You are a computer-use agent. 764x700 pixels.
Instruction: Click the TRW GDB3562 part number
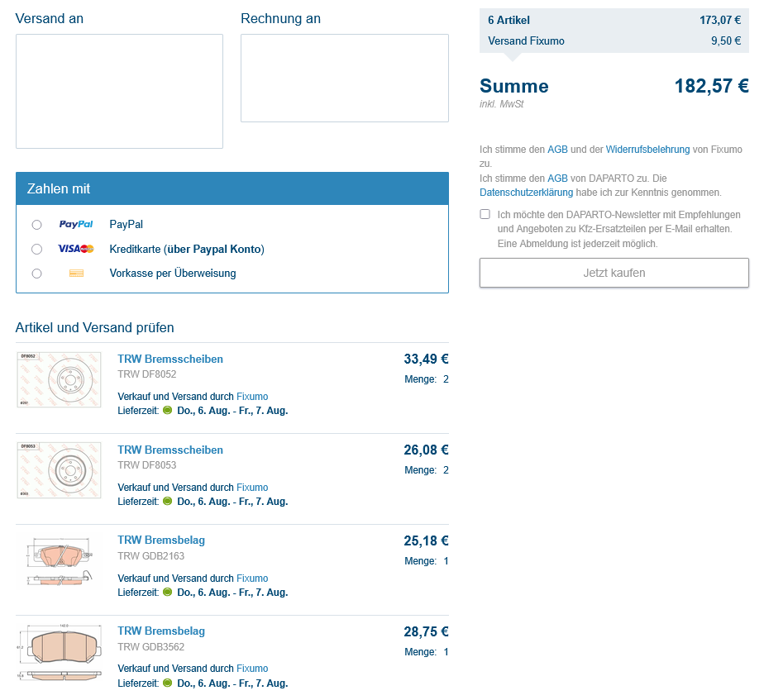[151, 647]
